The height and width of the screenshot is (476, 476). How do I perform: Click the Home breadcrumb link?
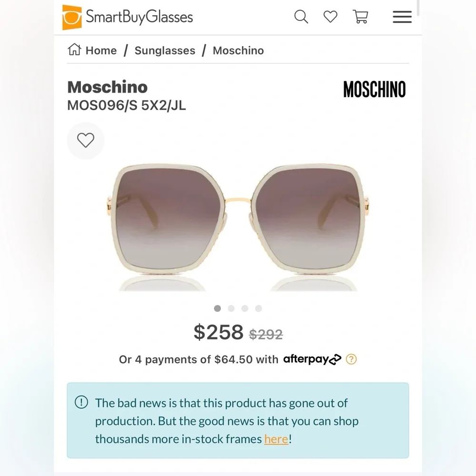100,50
